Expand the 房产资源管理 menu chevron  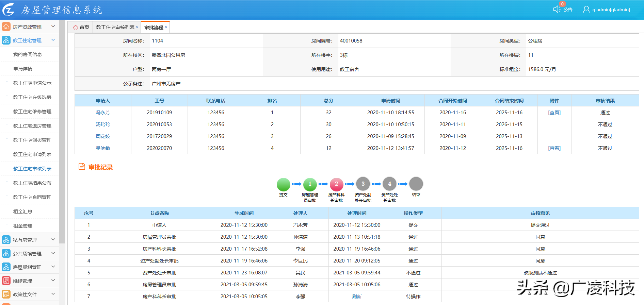point(53,26)
